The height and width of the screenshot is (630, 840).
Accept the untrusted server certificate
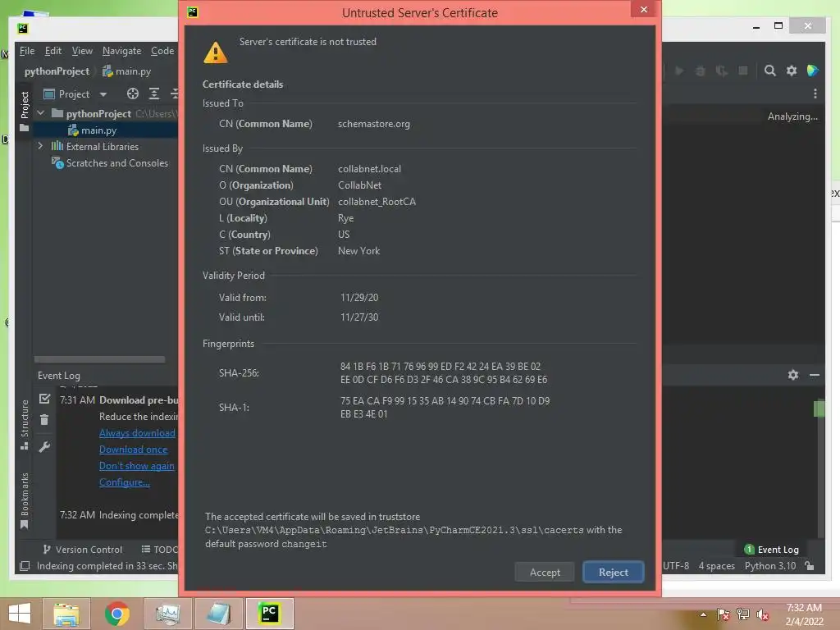(x=545, y=572)
